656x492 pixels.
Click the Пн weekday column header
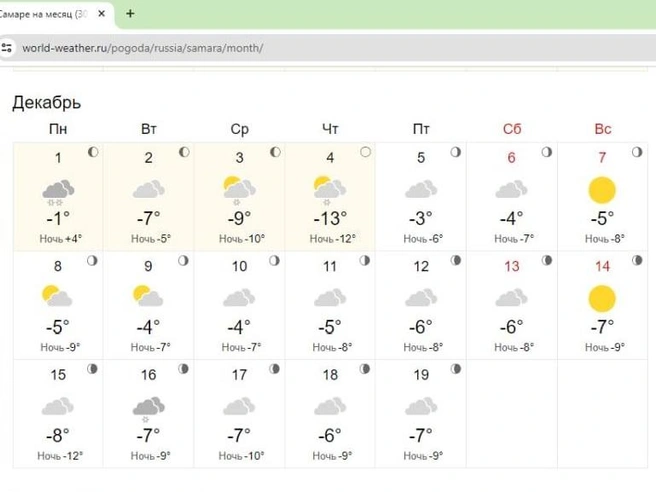pos(58,129)
